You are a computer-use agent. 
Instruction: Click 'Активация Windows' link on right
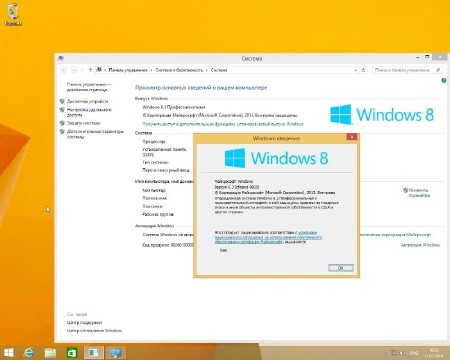click(x=420, y=245)
